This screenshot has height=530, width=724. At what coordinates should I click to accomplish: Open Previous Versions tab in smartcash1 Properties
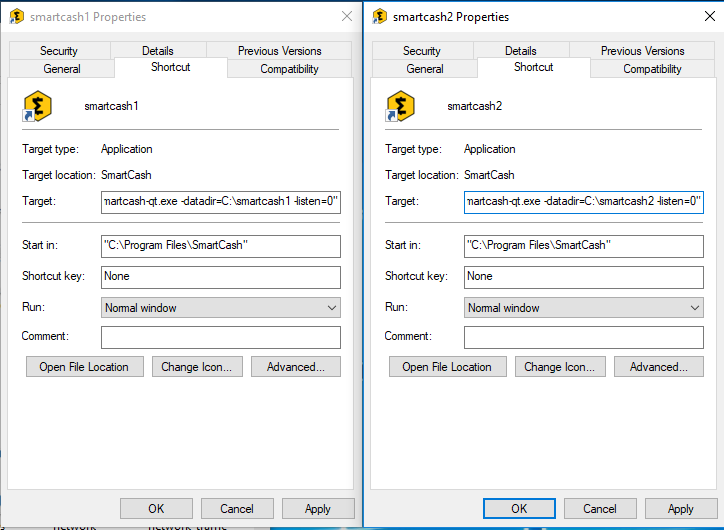[279, 51]
